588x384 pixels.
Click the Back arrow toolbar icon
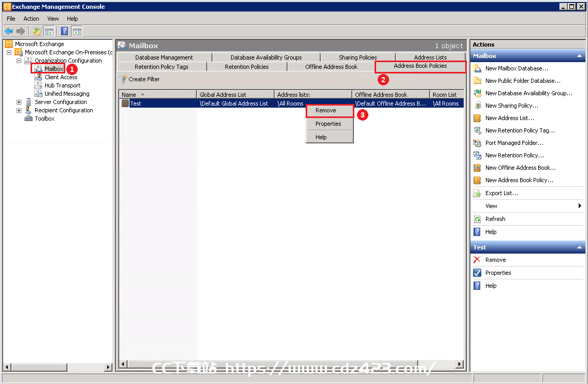[x=9, y=32]
